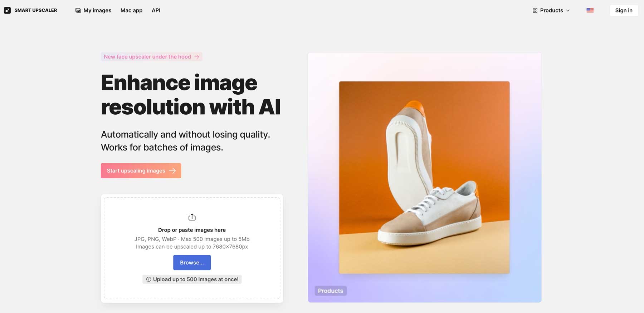644x313 pixels.
Task: Open the API menu link
Action: [156, 10]
